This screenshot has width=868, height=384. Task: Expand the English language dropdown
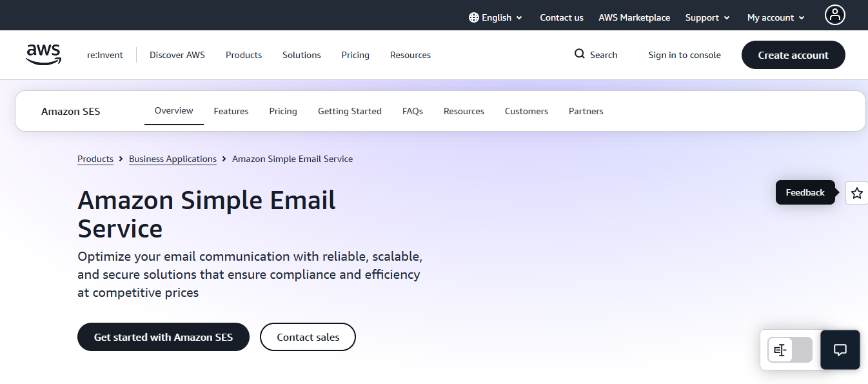(496, 17)
